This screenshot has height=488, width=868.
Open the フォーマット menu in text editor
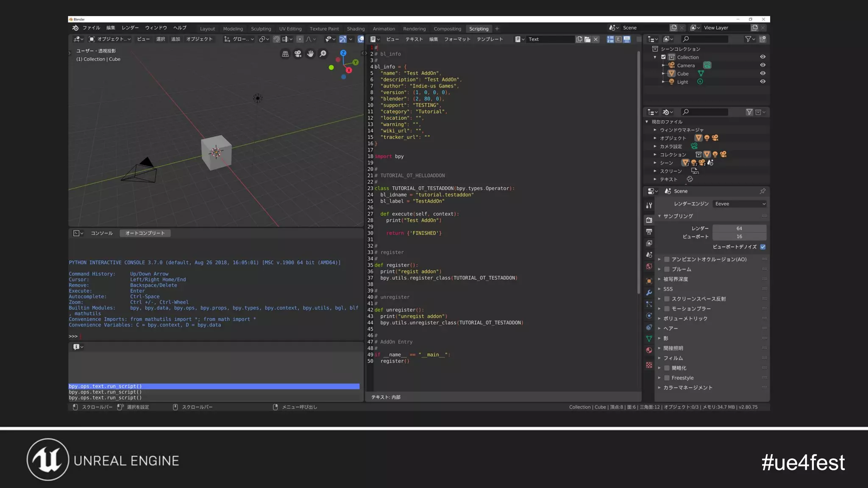coord(457,39)
